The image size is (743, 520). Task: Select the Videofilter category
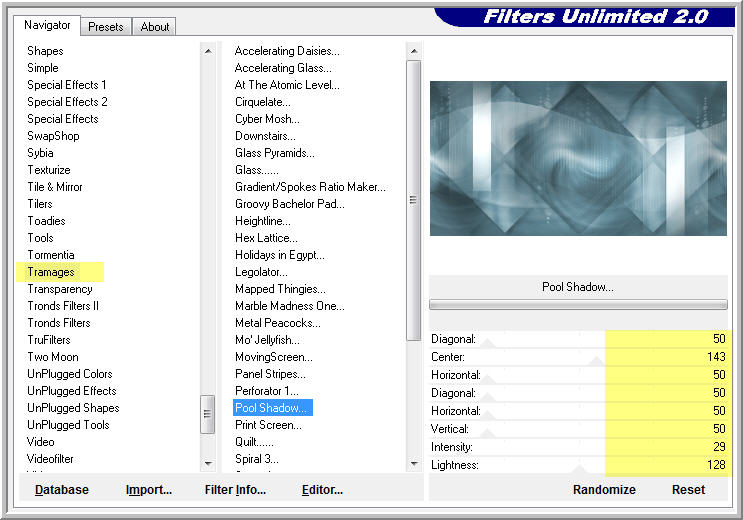50,459
